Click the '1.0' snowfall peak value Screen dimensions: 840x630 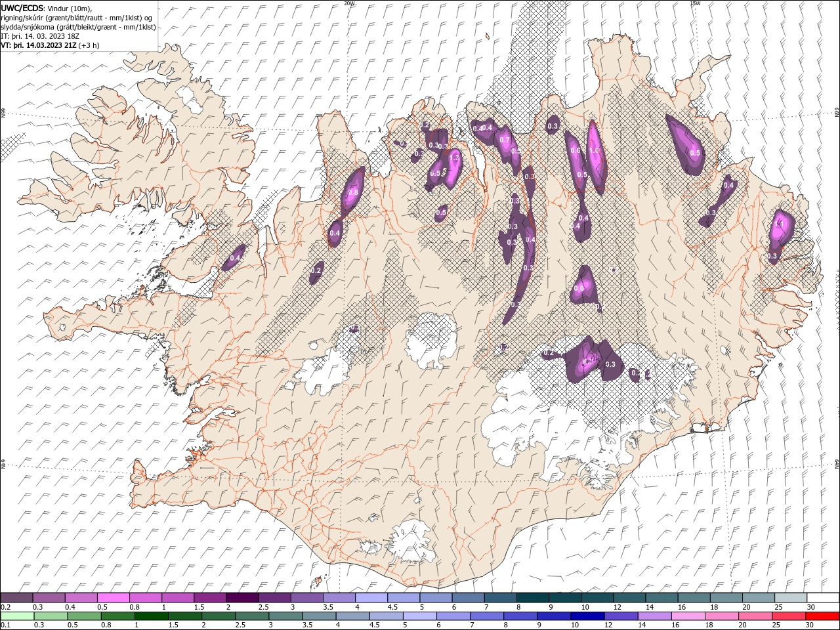click(x=594, y=151)
